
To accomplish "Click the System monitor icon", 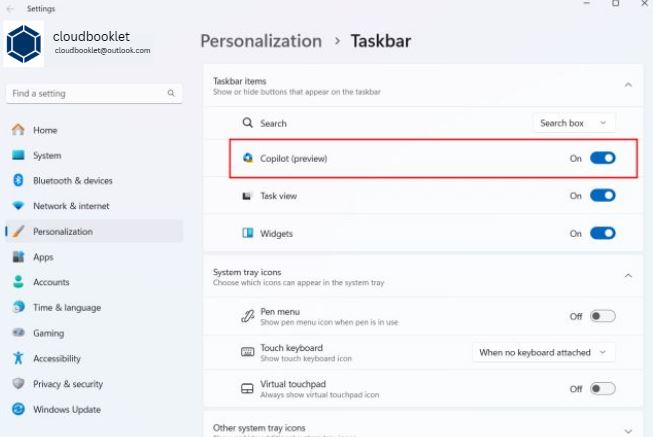I will (18, 155).
